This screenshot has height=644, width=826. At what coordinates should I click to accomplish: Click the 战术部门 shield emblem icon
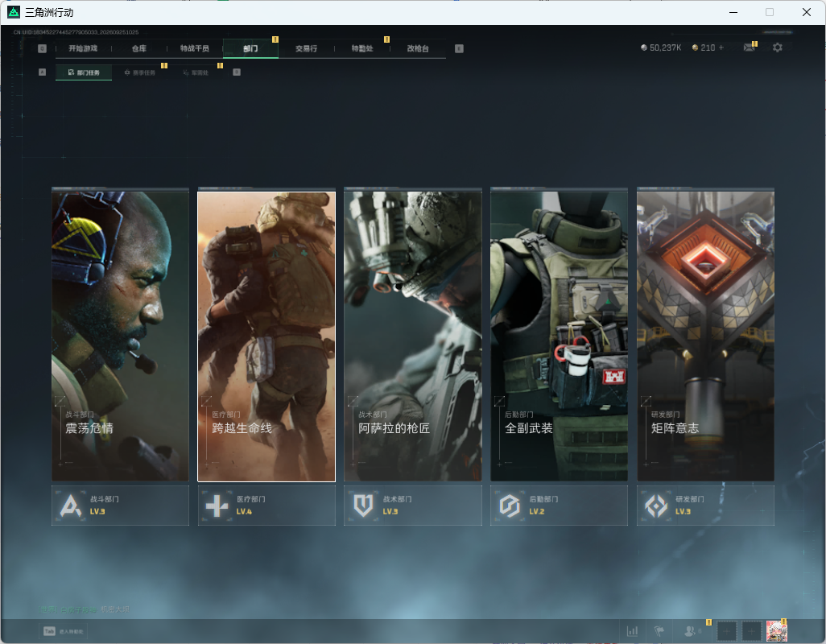tap(363, 506)
